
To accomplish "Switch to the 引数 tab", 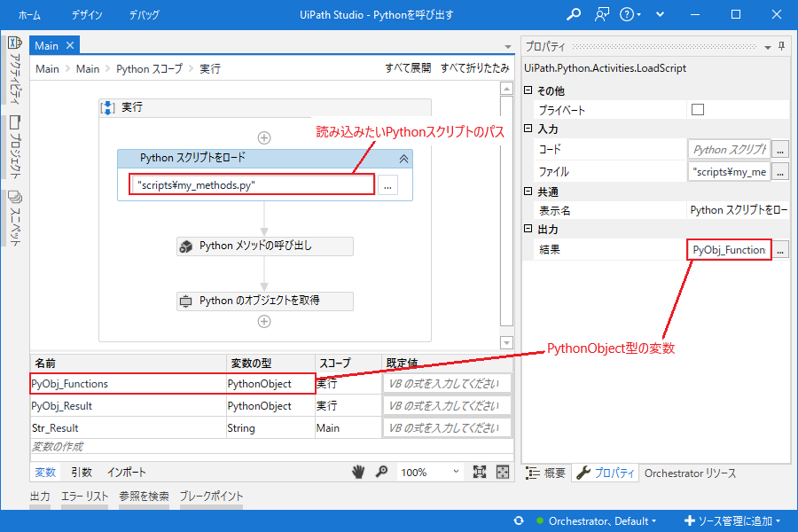I will tap(82, 473).
